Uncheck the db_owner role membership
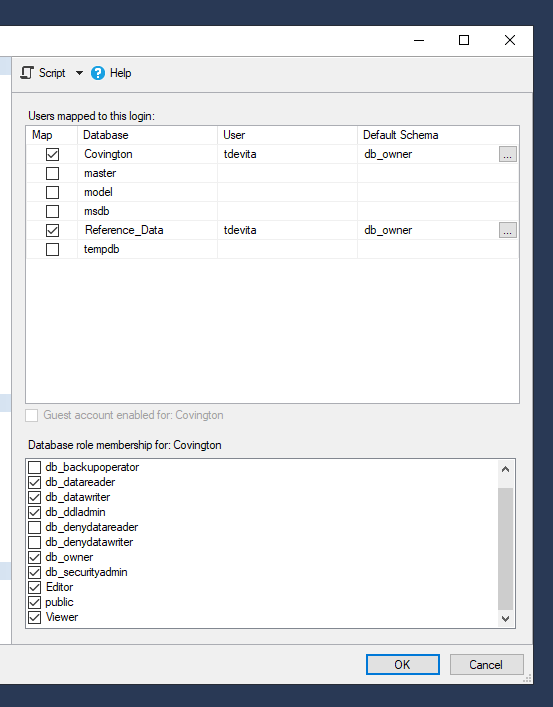This screenshot has height=707, width=553. (x=34, y=557)
